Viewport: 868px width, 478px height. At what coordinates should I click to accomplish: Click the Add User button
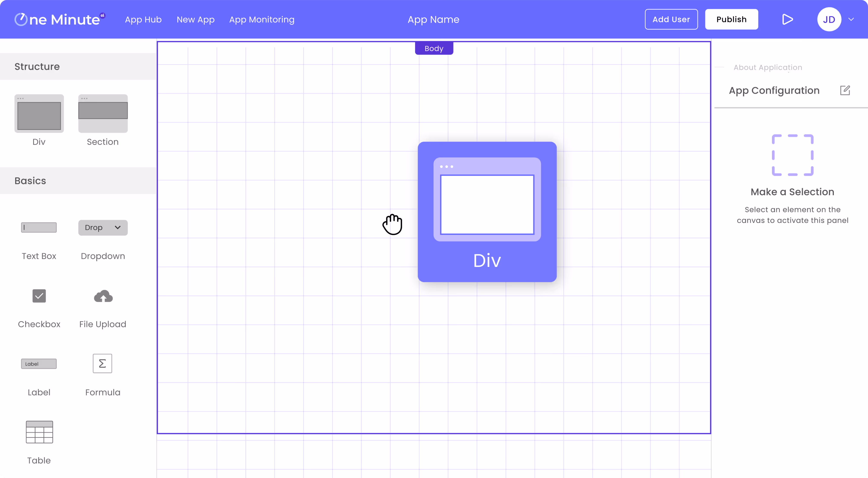tap(671, 19)
